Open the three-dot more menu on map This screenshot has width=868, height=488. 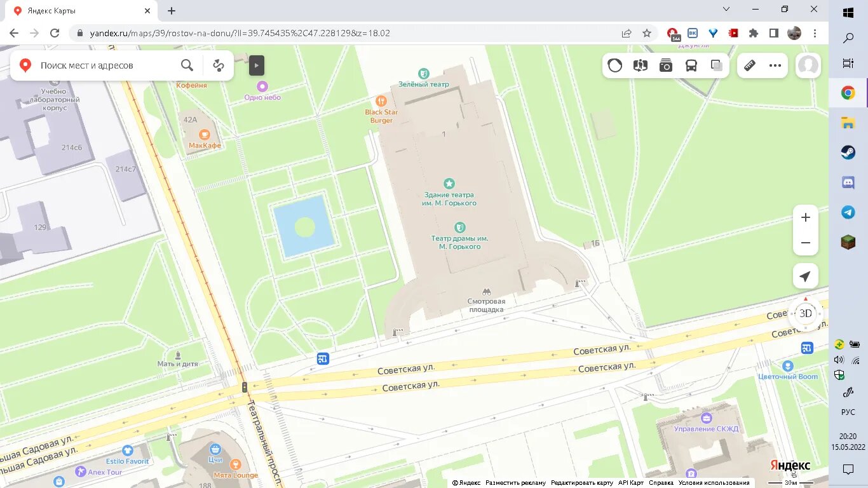pos(775,65)
